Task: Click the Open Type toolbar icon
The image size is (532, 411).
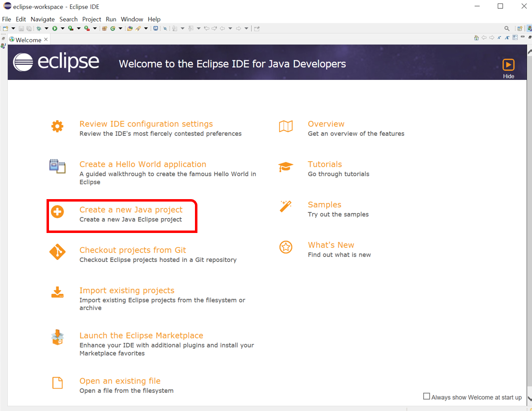Action: [130, 28]
